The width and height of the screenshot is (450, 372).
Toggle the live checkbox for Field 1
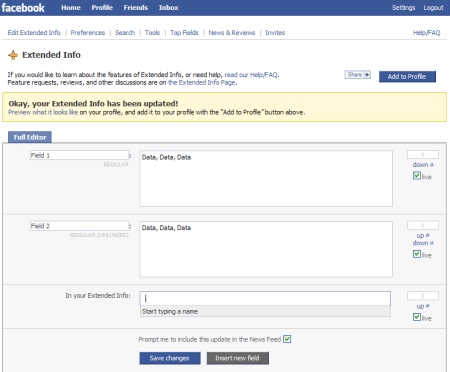417,176
